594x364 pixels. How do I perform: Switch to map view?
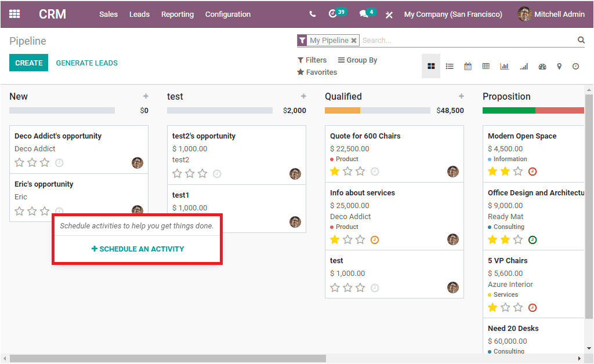[559, 65]
